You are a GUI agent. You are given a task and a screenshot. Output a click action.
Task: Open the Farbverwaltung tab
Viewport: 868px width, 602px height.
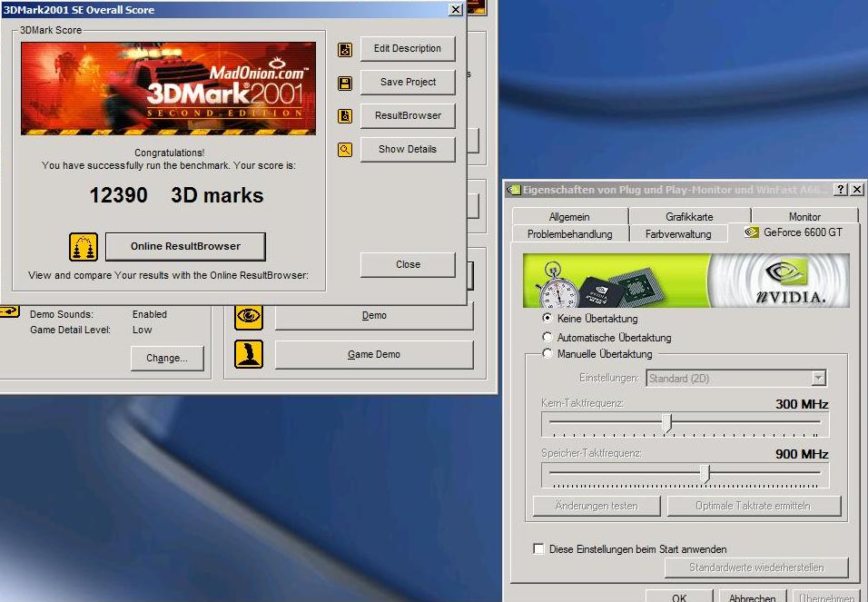coord(678,234)
